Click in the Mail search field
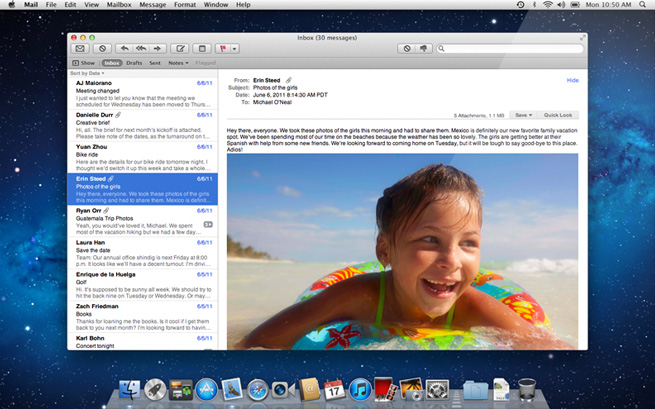This screenshot has width=655, height=409. [510, 48]
